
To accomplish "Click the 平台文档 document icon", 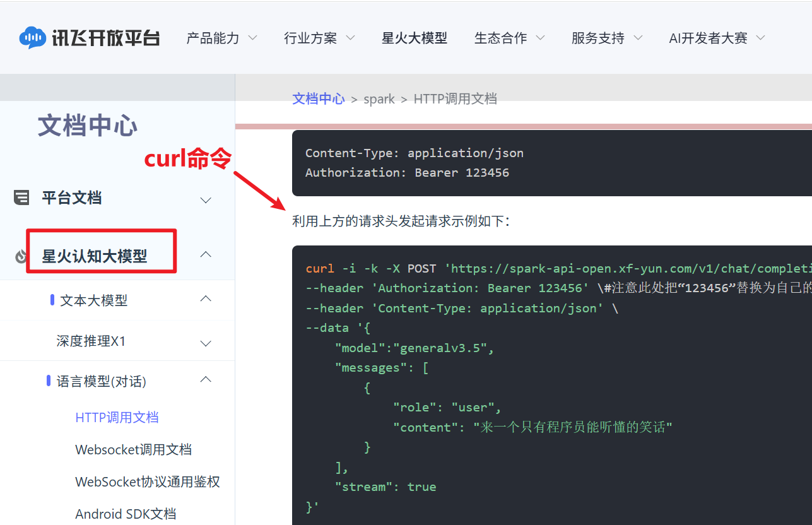I will (21, 198).
